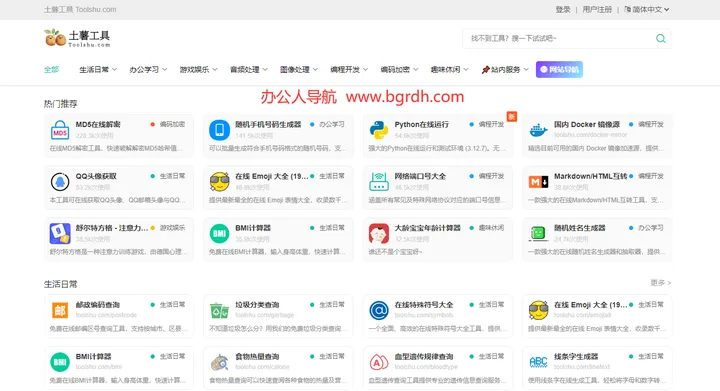Screen dimensions: 720x391
Task: Click the 土薯工具 Toolshu.com top bar text
Action: [80, 9]
